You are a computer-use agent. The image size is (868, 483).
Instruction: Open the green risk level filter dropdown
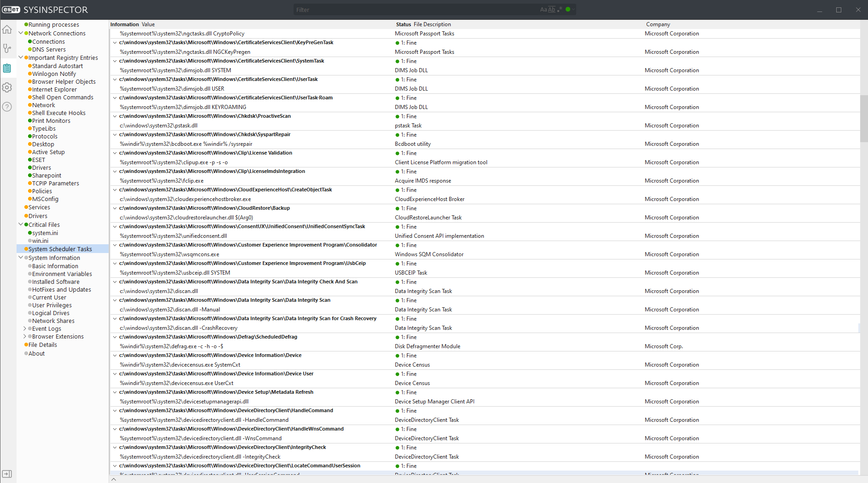point(570,9)
